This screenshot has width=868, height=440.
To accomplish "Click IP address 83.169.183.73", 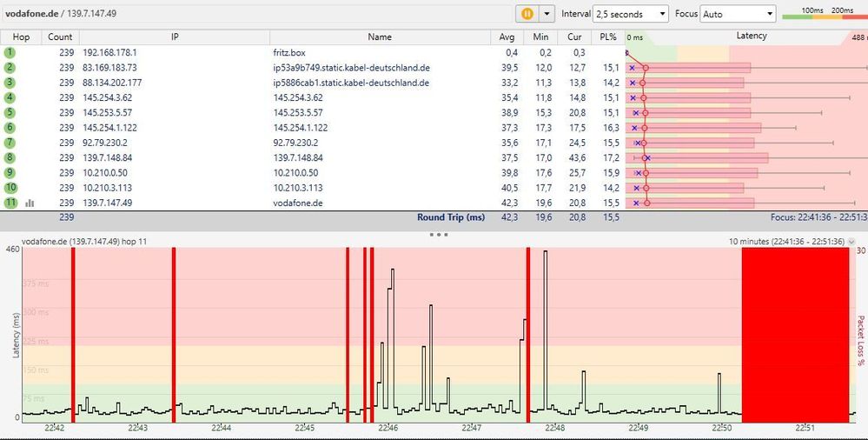I will tap(109, 68).
